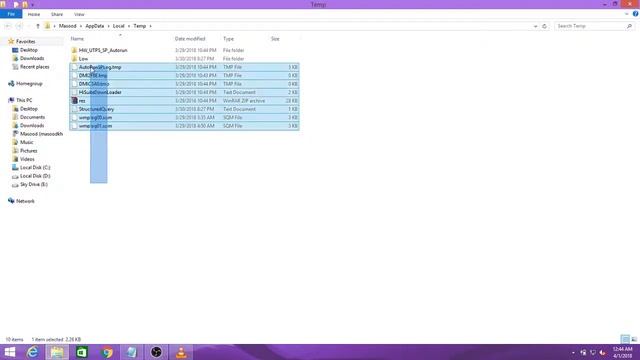The height and width of the screenshot is (360, 640).
Task: Open Pictures folder under This PC
Action: 29,151
